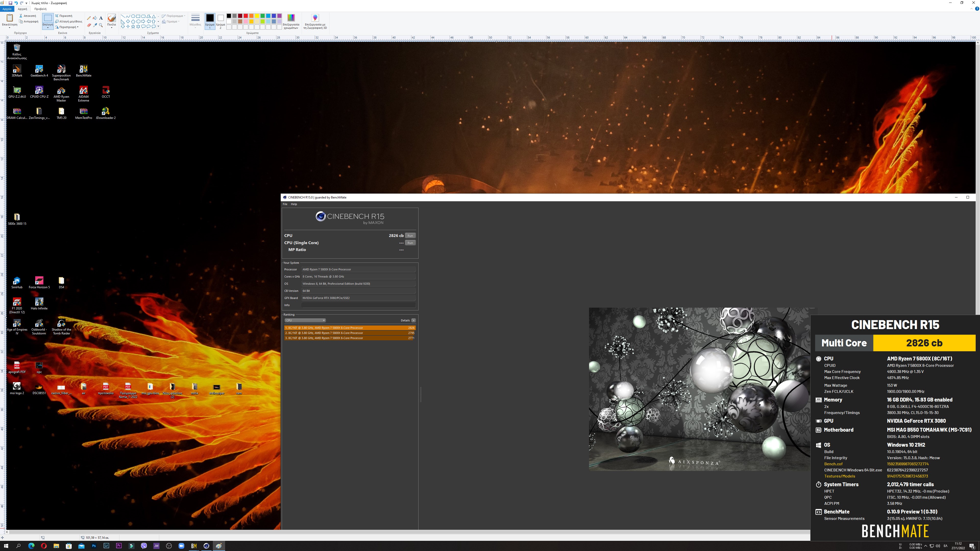
Task: Switch to the Προβολή (View) tab
Action: pos(40,9)
